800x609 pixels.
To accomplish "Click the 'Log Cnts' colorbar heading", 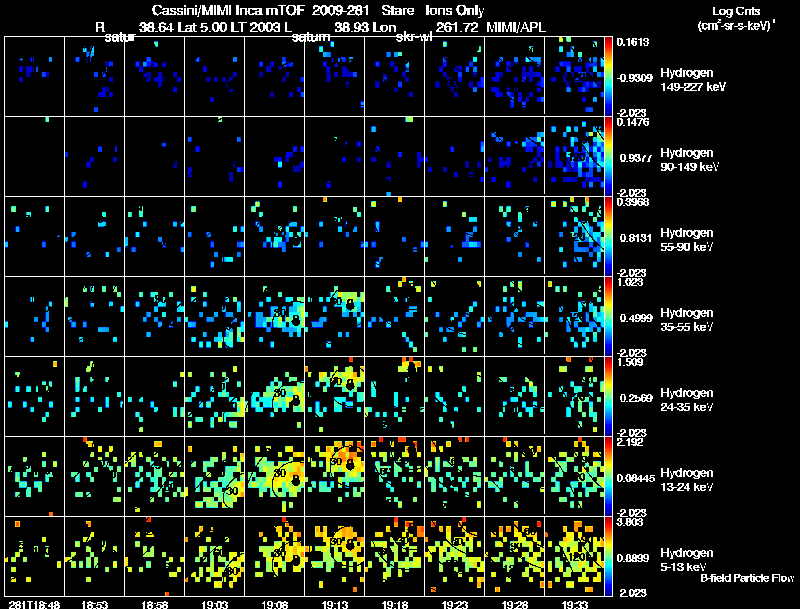I will click(736, 11).
